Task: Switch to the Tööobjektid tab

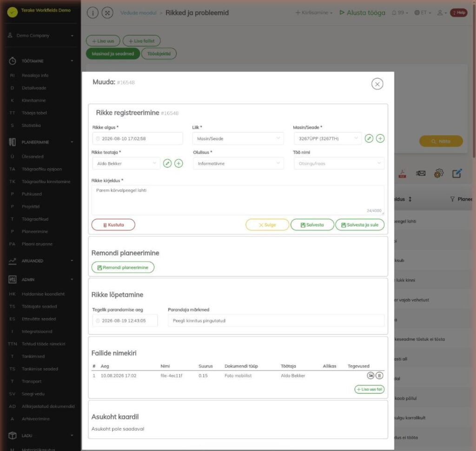Action: (x=159, y=54)
